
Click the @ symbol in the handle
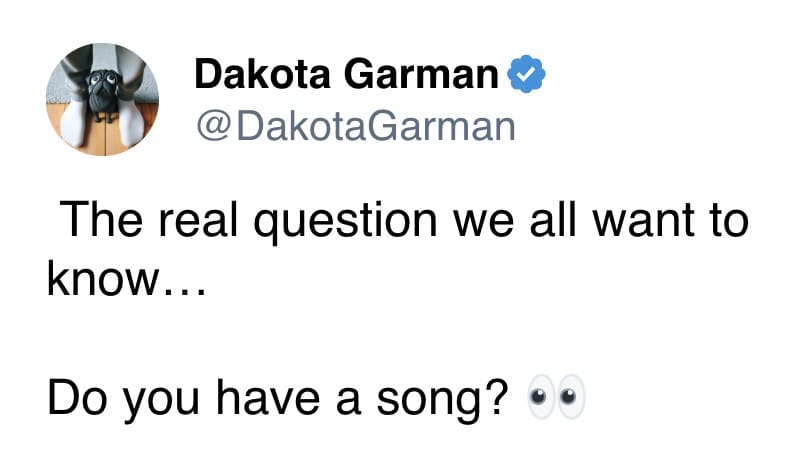215,126
